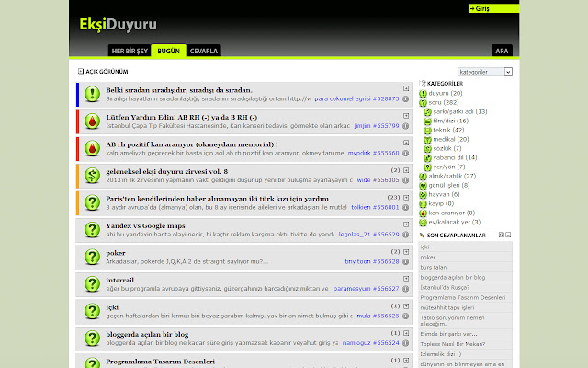
Task: Click the gönül işleri heart icon
Action: point(423,186)
